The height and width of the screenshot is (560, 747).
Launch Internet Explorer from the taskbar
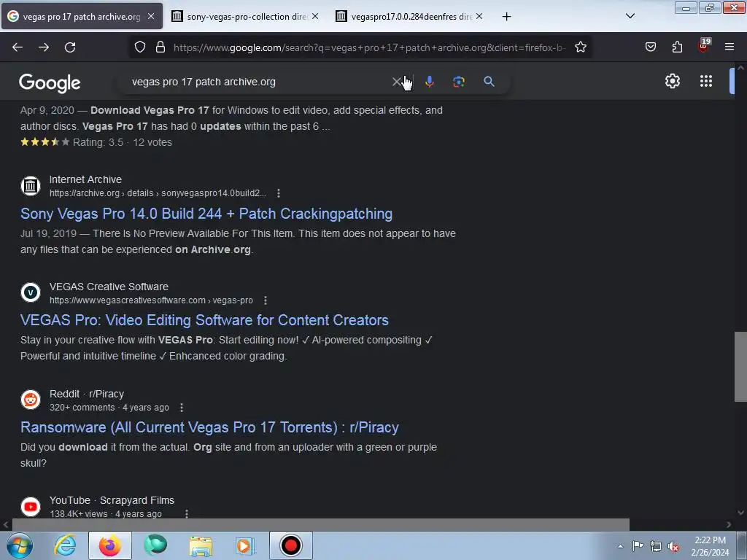64,545
